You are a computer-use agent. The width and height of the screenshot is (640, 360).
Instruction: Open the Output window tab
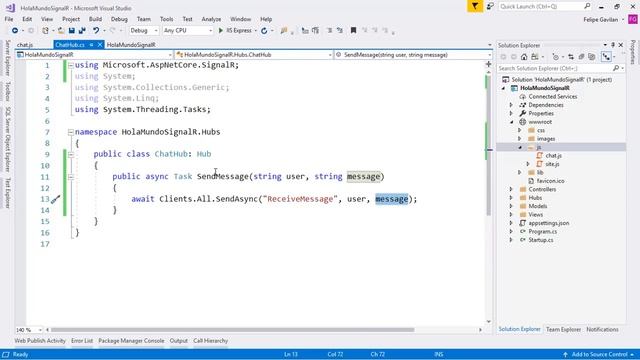[x=178, y=341]
